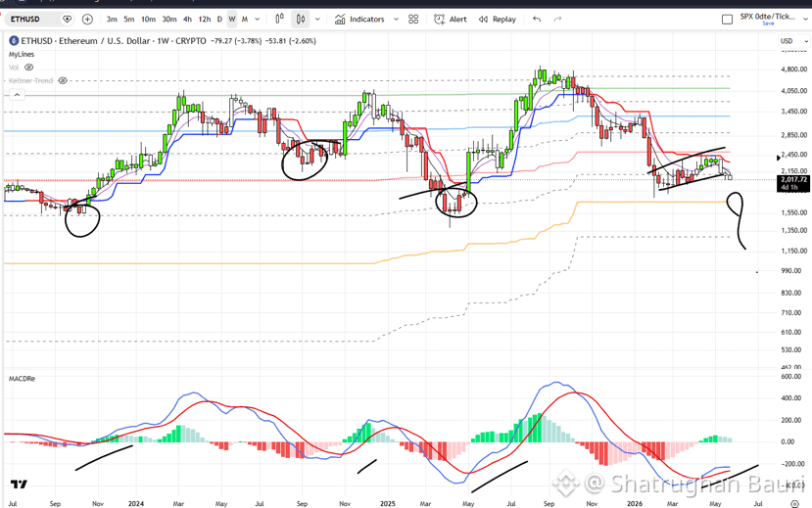
Task: Select the MACDRe indicator pane label
Action: pyautogui.click(x=22, y=379)
